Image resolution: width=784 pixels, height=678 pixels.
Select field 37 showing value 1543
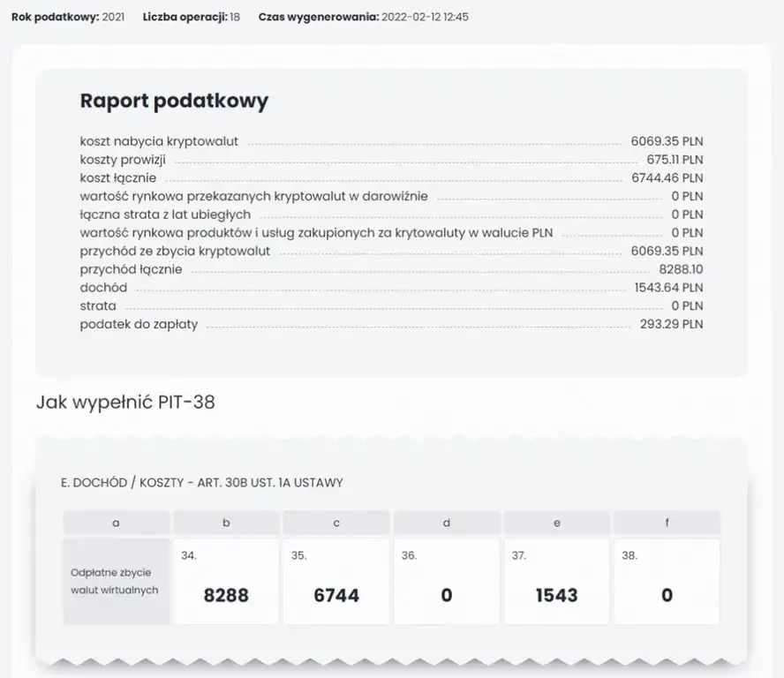(556, 583)
